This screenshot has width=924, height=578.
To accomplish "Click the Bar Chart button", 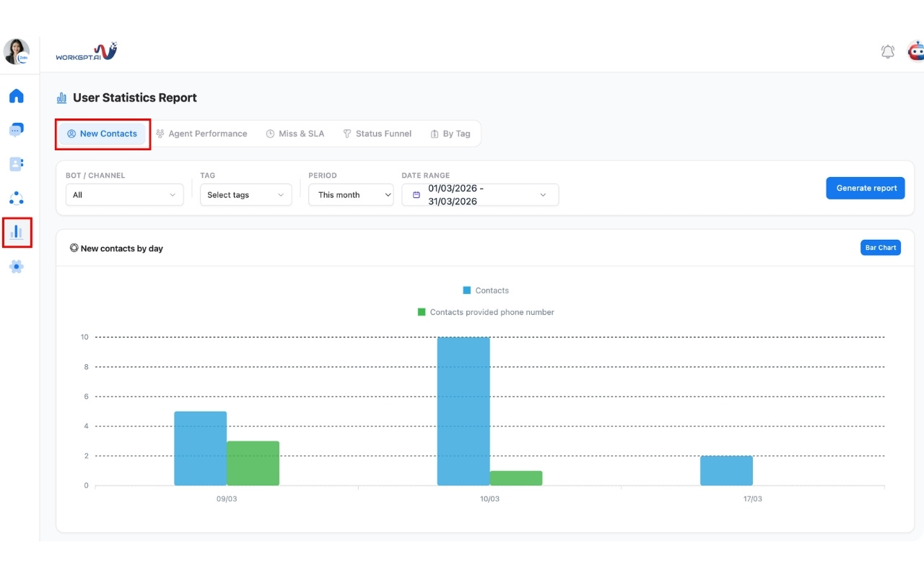I will [x=880, y=248].
